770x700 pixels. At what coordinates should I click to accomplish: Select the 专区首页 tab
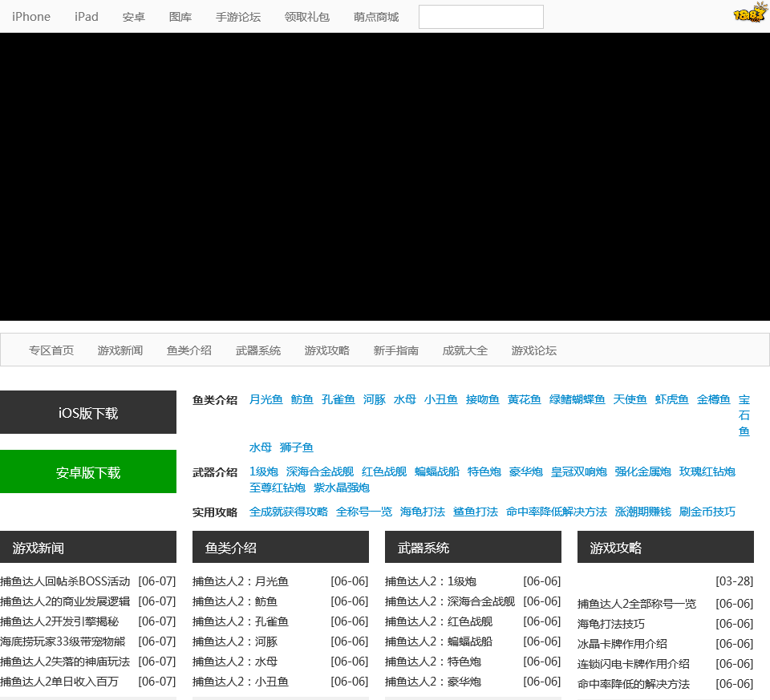pos(51,350)
